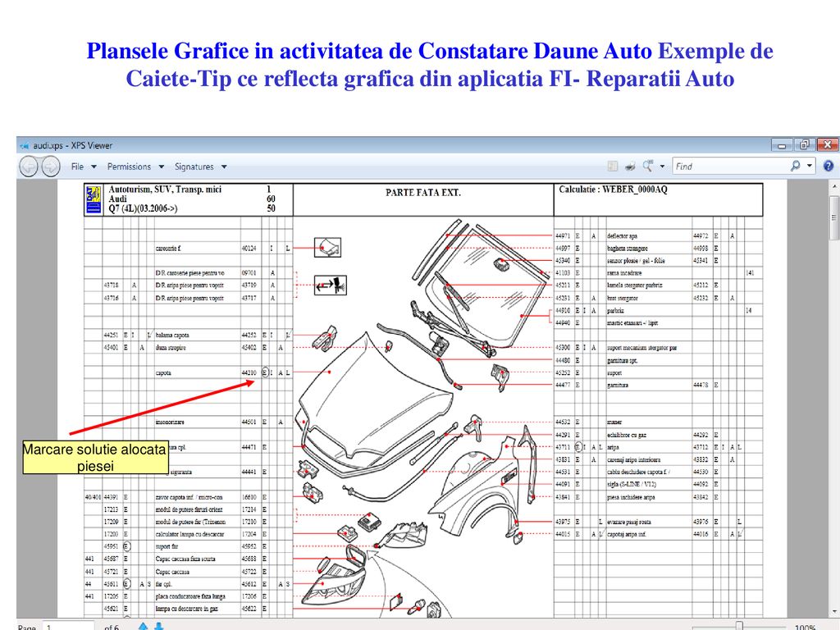Screen dimensions: 840x630
Task: Go forward with the Forward arrow button
Action: coord(50,167)
